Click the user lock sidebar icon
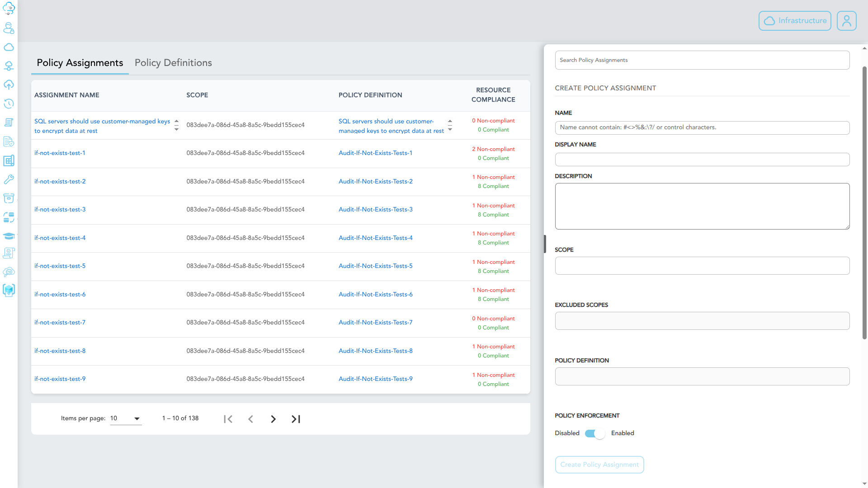Screen dimensions: 868x488 click(x=9, y=28)
